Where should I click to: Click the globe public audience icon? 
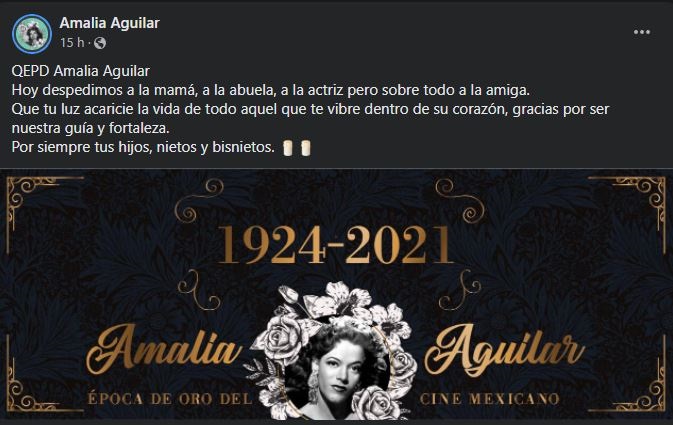point(100,43)
